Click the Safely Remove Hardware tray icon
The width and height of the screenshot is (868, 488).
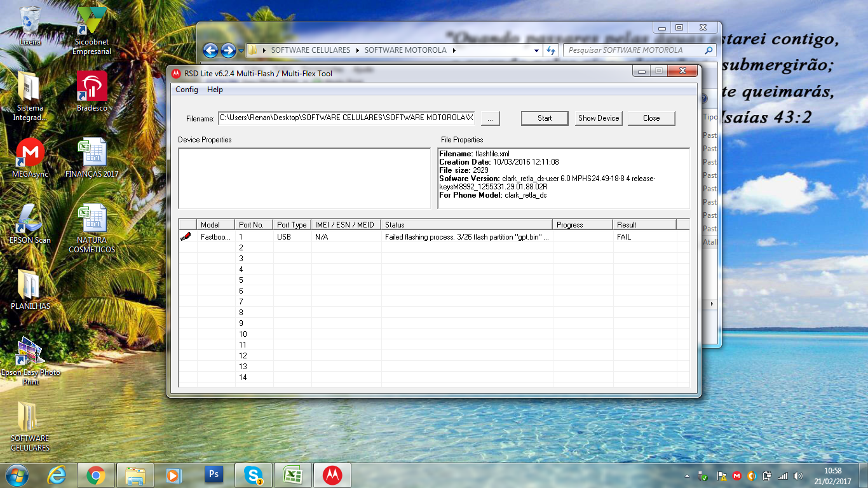[x=703, y=475]
